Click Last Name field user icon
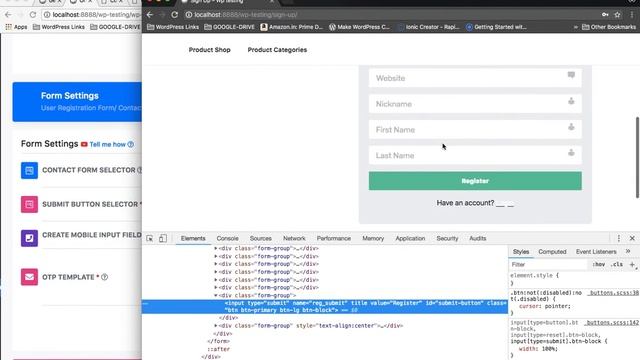640x360 pixels. tap(571, 153)
